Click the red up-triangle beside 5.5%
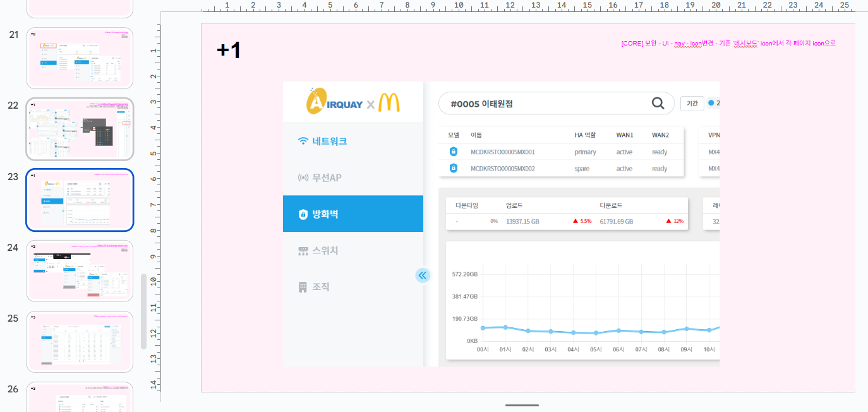868x412 pixels. tap(576, 221)
